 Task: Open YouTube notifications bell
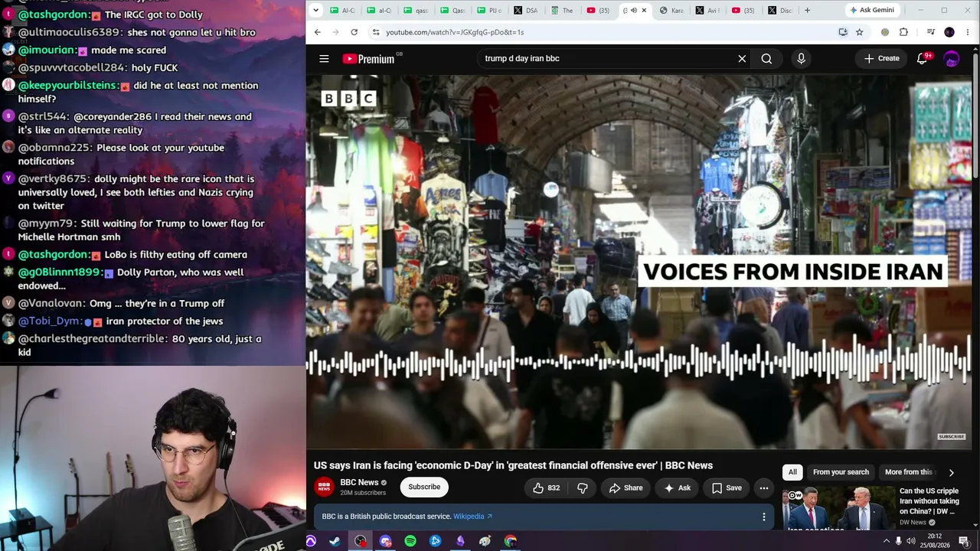click(922, 59)
